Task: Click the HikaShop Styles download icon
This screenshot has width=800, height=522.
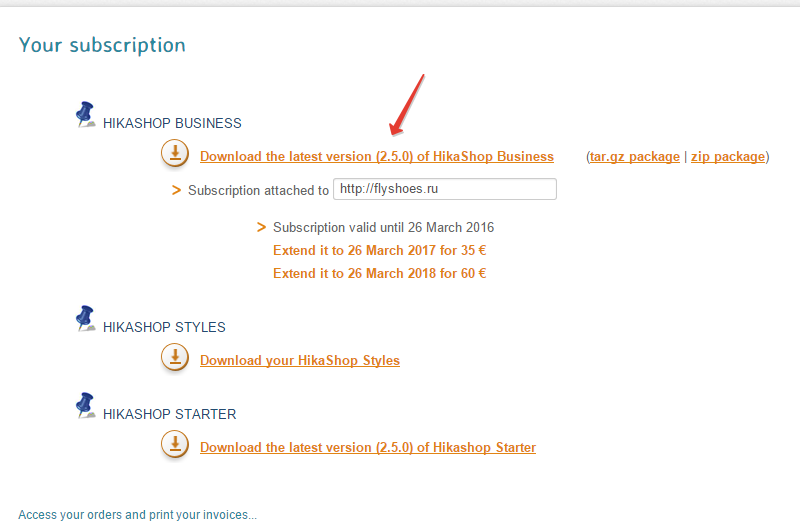Action: (x=175, y=358)
